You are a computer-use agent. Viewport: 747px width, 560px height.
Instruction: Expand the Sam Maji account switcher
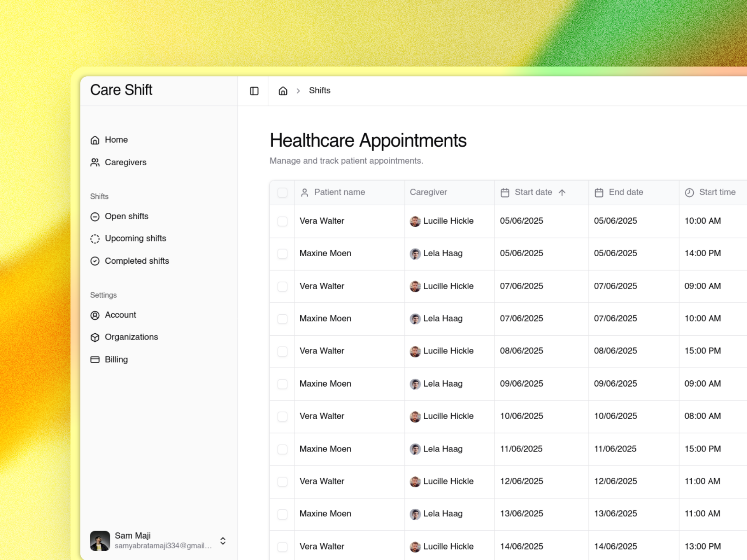pyautogui.click(x=223, y=541)
